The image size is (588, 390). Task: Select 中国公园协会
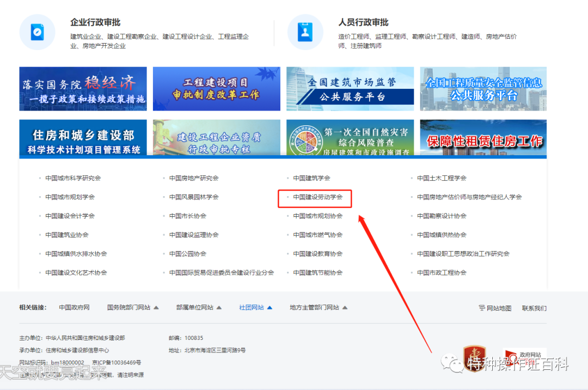click(187, 254)
